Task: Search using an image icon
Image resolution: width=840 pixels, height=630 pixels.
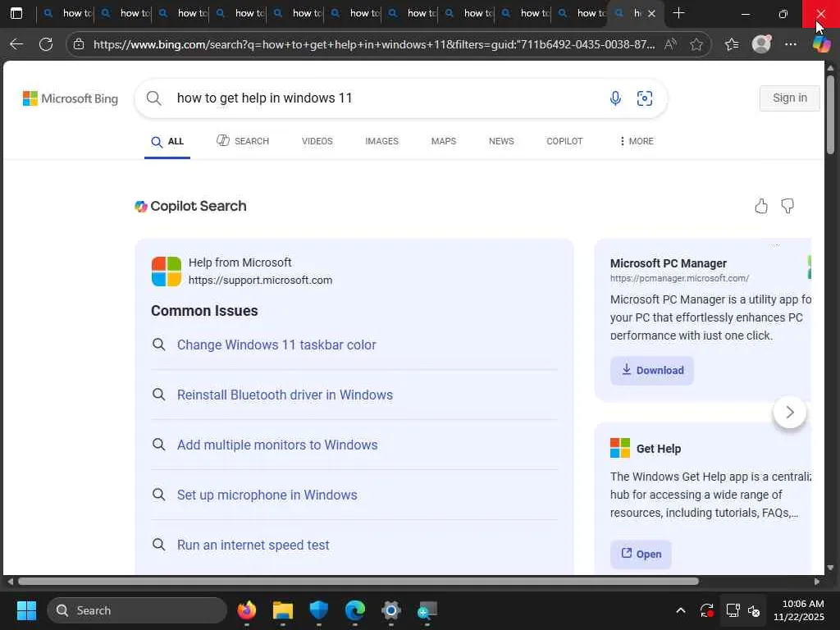Action: [x=645, y=98]
